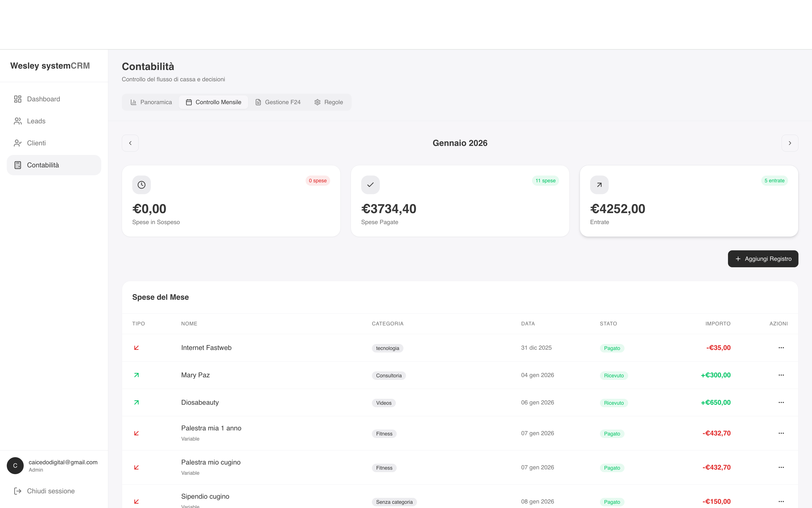
Task: Click the IMPORTO column header
Action: (x=718, y=323)
